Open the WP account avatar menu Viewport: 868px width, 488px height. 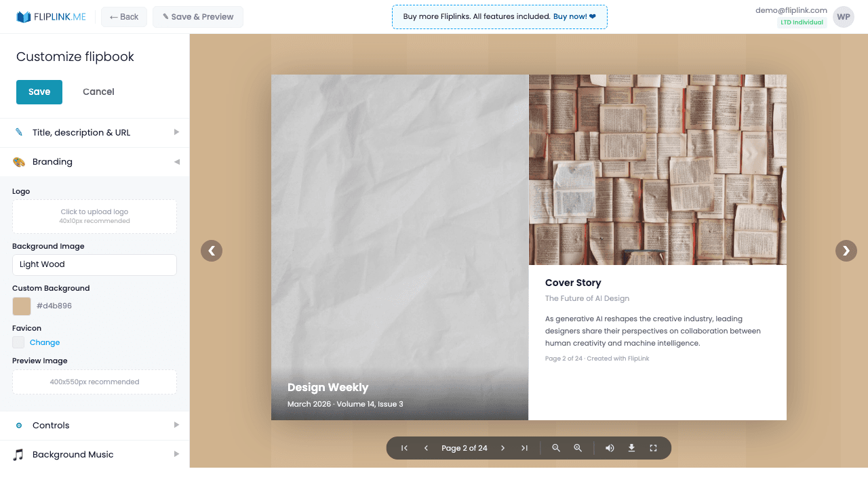[x=843, y=16]
